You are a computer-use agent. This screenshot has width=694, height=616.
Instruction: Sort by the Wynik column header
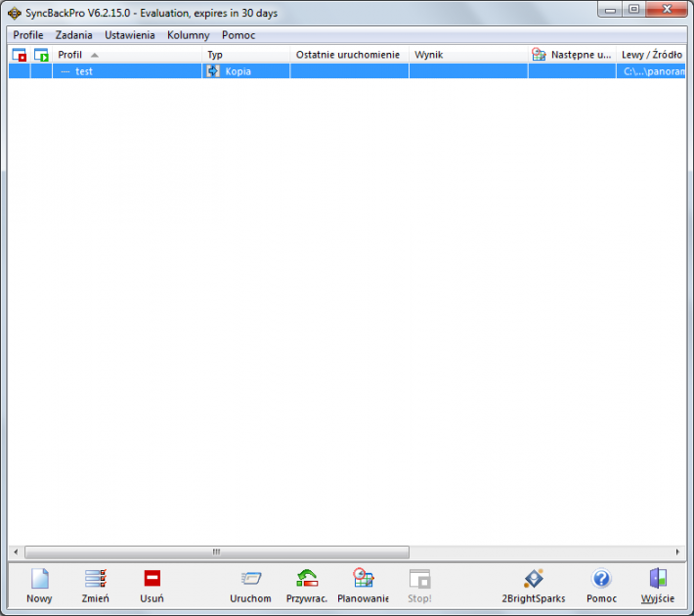tap(469, 55)
